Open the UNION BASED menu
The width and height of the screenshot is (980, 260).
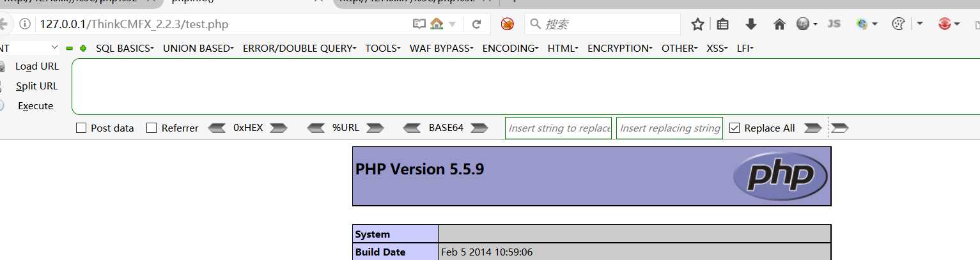pos(198,48)
